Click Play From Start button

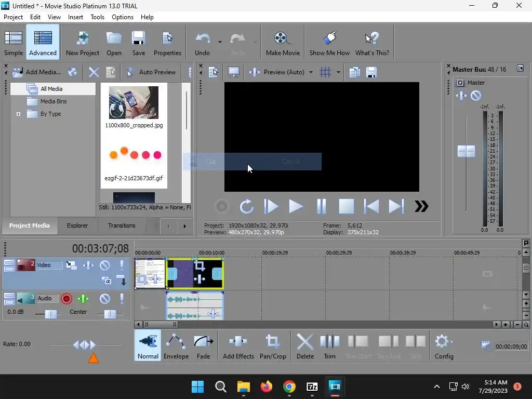click(271, 206)
